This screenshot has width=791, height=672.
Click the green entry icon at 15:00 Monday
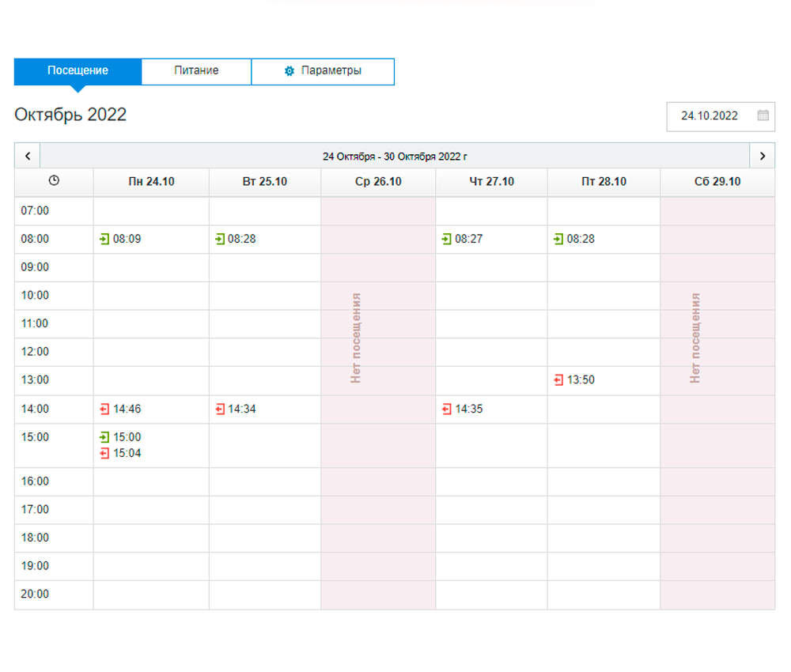click(x=104, y=437)
